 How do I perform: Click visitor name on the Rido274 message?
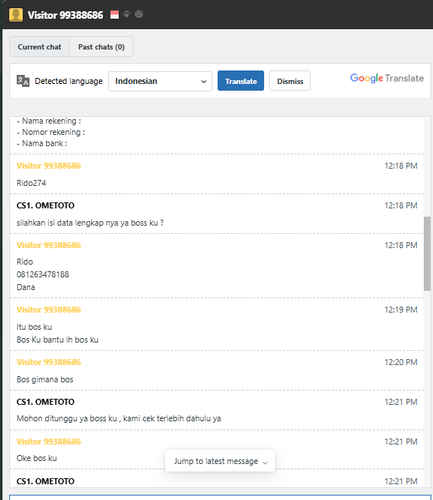(49, 166)
